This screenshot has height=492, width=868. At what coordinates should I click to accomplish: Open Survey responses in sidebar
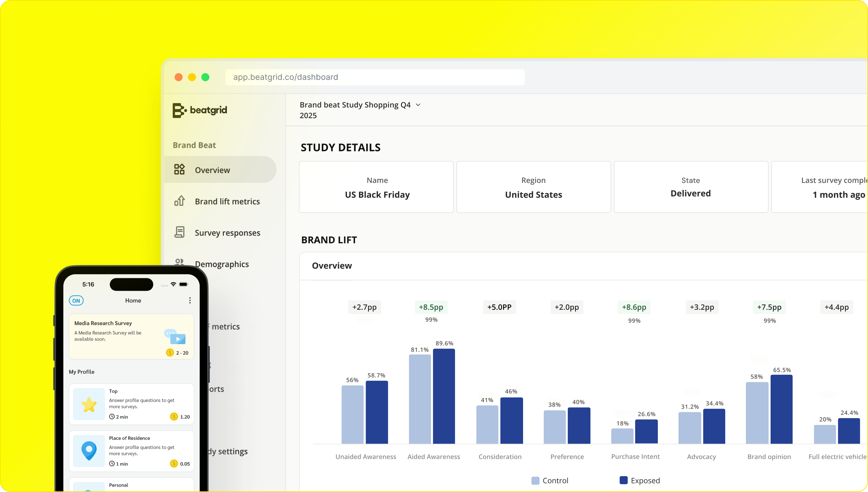(227, 233)
